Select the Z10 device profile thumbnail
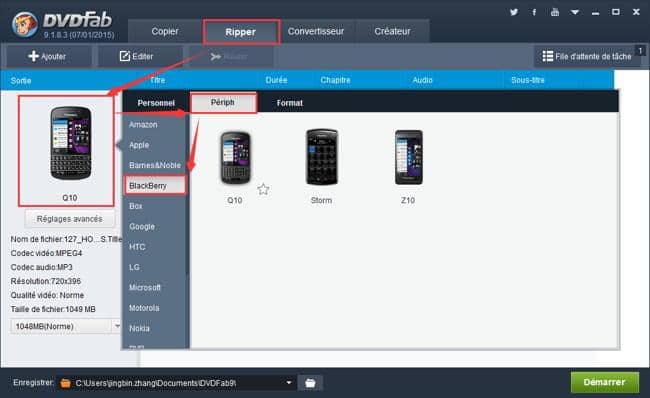650x398 pixels. pyautogui.click(x=408, y=157)
